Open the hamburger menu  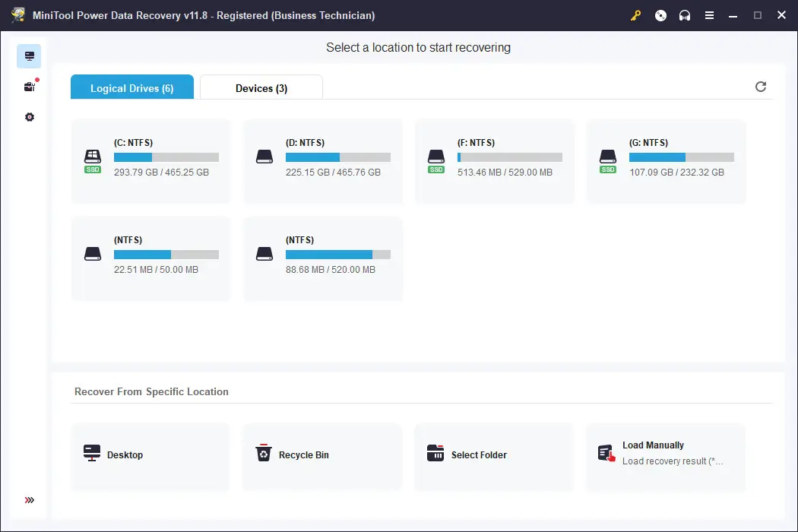(709, 15)
